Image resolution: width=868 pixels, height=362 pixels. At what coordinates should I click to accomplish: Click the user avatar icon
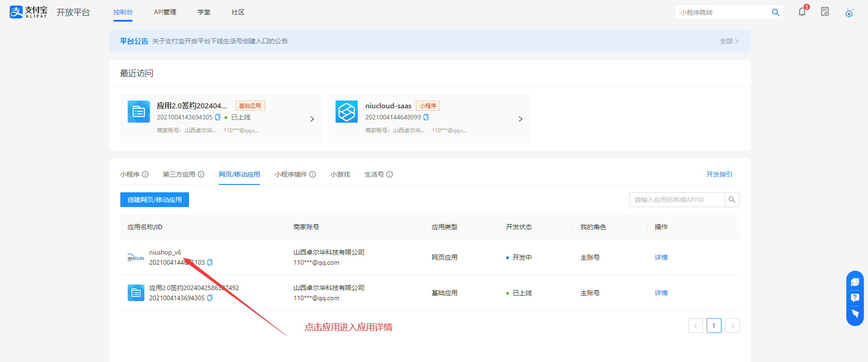click(x=849, y=12)
